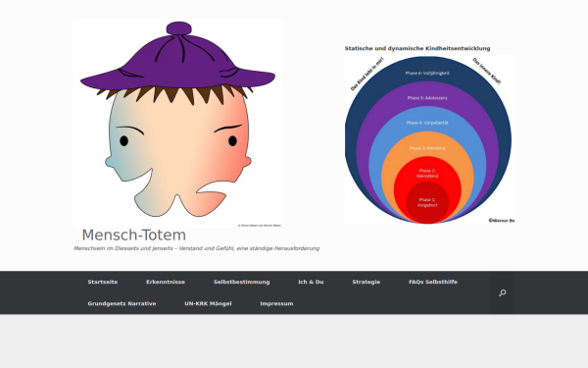This screenshot has height=368, width=588.
Task: Select the Selbstbestimmung menu item
Action: coord(241,282)
